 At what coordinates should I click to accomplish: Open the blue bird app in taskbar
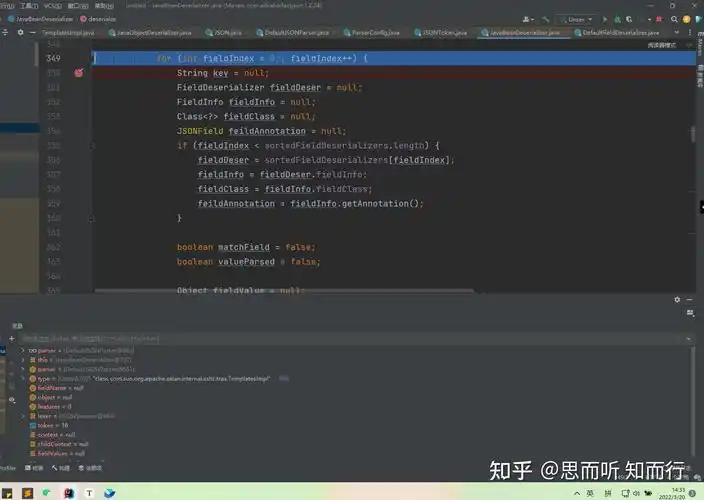110,493
